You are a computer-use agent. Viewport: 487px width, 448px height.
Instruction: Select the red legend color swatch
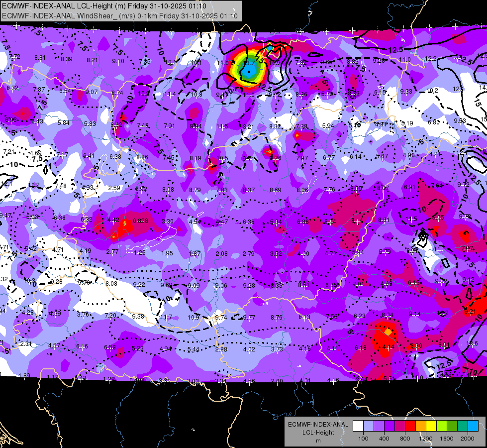coord(410,426)
